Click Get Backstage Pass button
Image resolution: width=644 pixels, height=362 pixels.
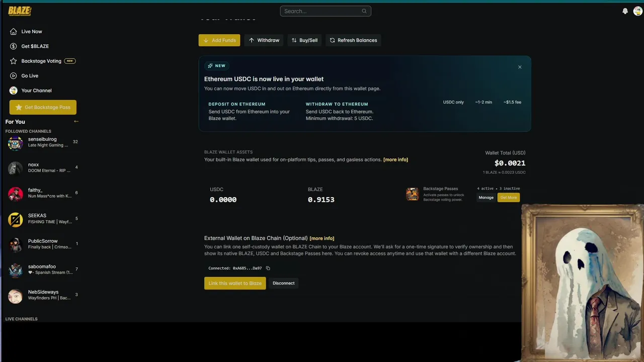click(43, 107)
